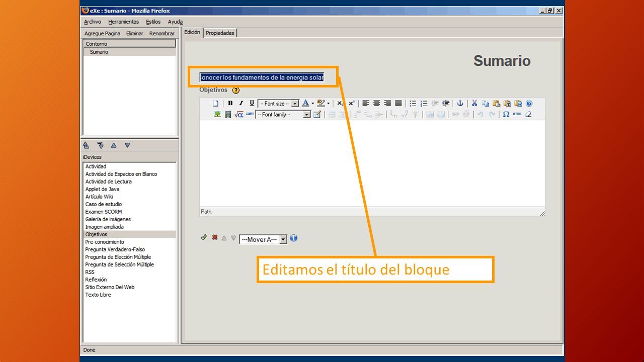Click the Paste clipboard icon
Viewport: 644px width, 362px height.
[496, 104]
